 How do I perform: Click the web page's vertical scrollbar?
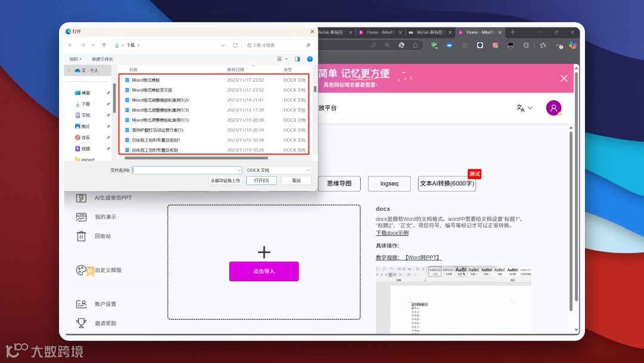(576, 186)
